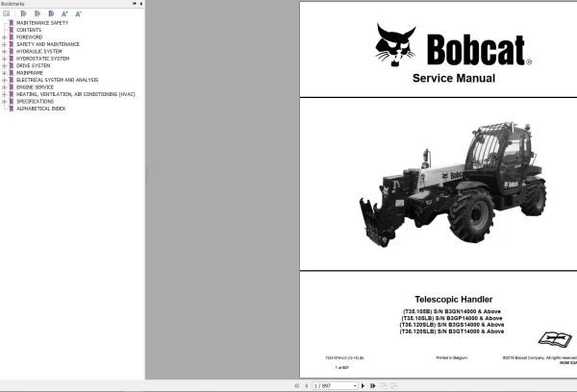Collapse the Bookmarks panel with left arrow

point(141,3)
